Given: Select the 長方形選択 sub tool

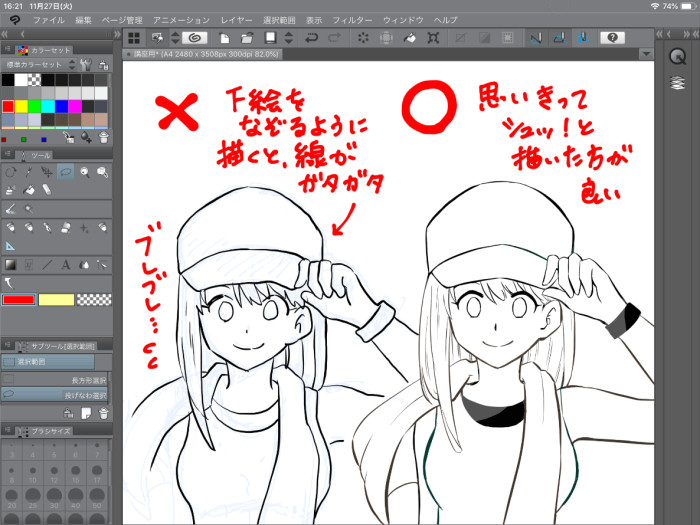Looking at the screenshot, I should (54, 380).
